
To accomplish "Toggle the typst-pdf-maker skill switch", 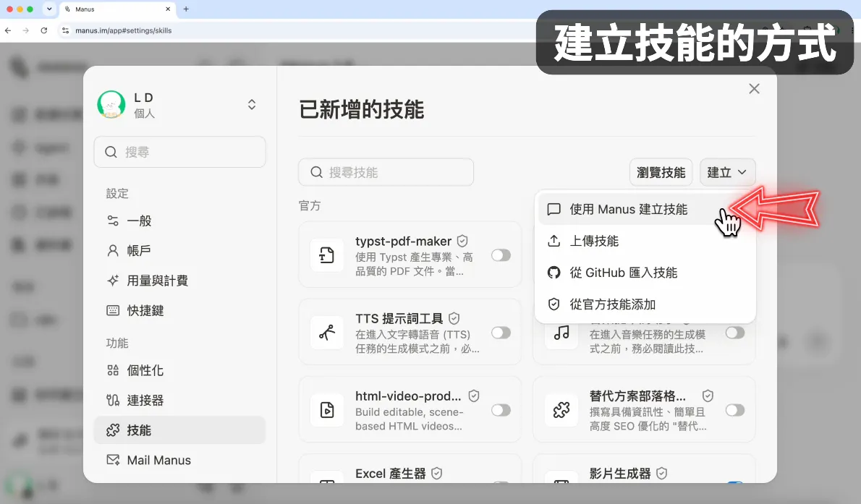I will [501, 255].
